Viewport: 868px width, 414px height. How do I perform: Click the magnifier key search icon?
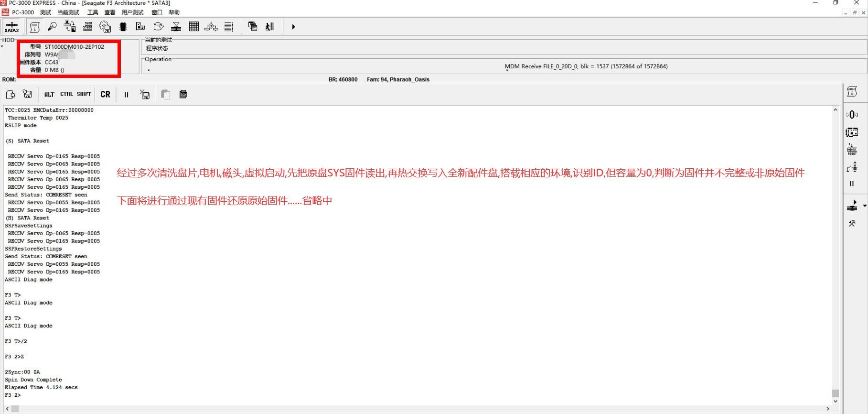pyautogui.click(x=53, y=27)
